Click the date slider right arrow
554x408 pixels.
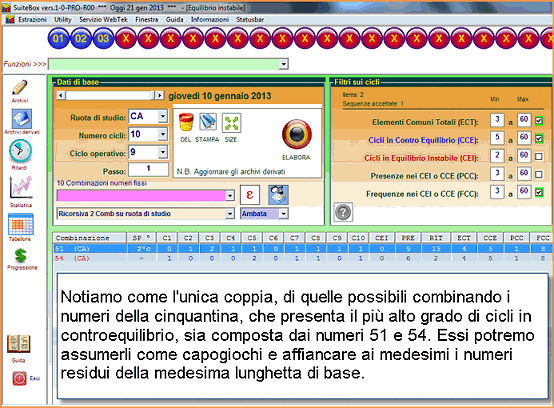click(x=159, y=95)
